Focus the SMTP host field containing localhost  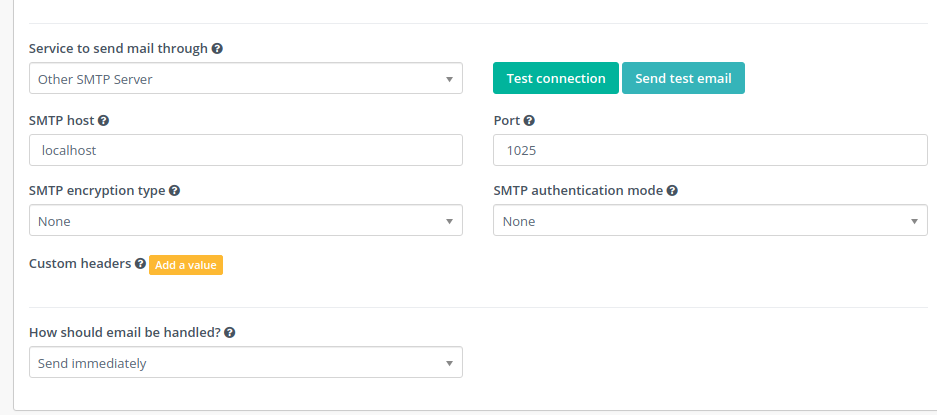[245, 150]
